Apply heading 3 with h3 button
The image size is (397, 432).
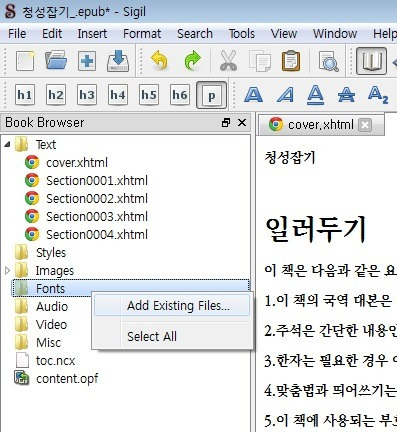(87, 95)
